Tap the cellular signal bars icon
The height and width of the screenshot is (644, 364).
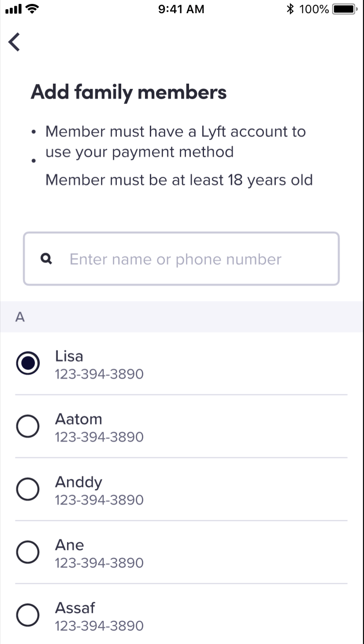[x=14, y=9]
